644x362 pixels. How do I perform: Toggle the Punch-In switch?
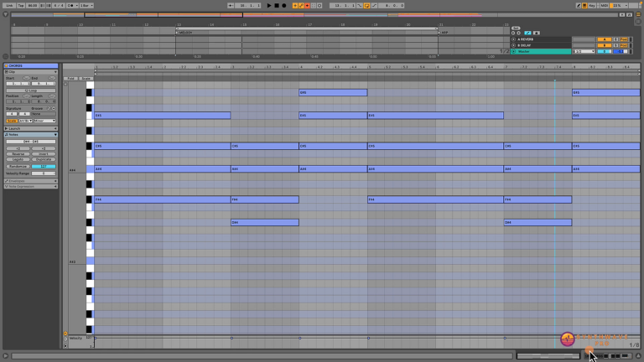click(360, 6)
